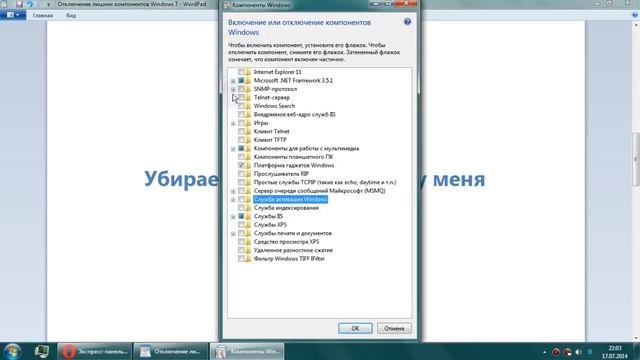Viewport: 640px width, 360px height.
Task: Open the Windows Start menu
Action: 12,351
